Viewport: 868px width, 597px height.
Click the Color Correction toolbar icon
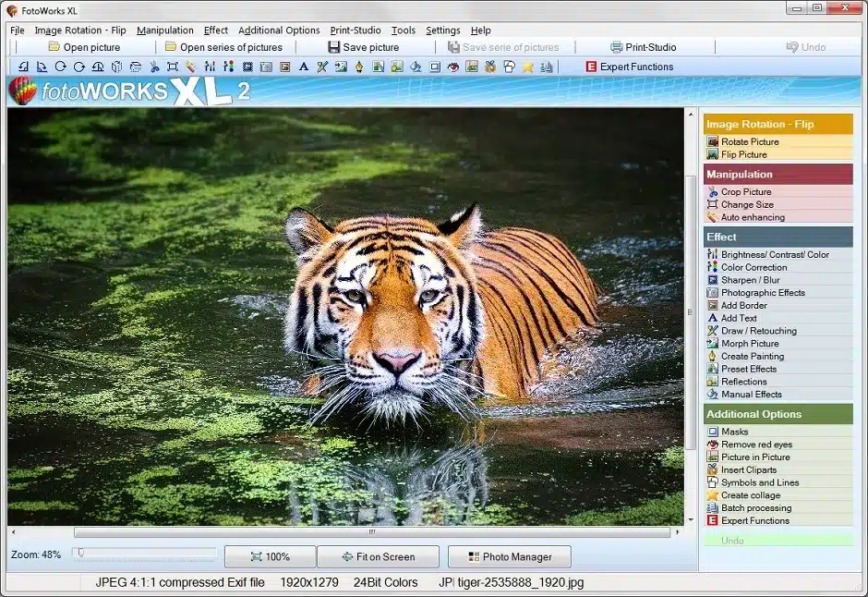229,67
